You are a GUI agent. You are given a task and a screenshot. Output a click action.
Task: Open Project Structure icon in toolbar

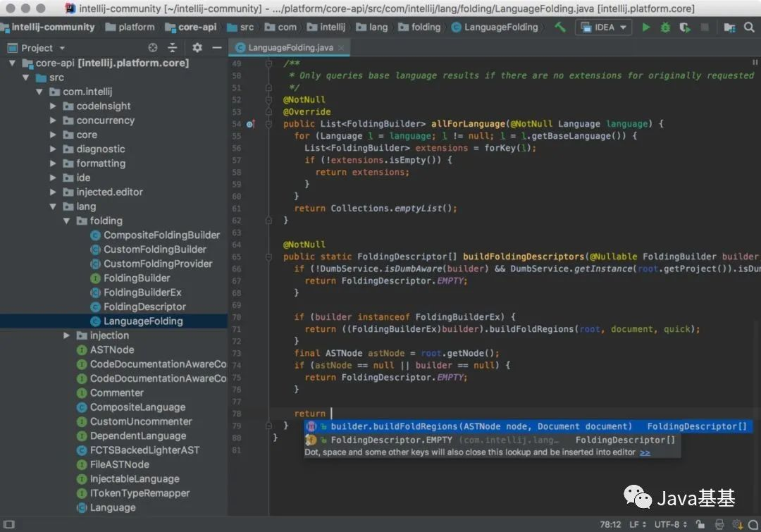[x=729, y=27]
